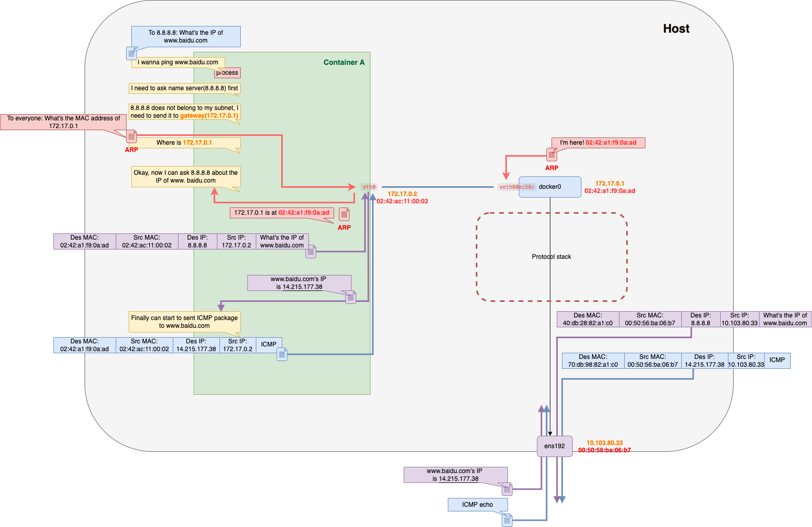Image resolution: width=812 pixels, height=527 pixels.
Task: Click 'Finally can start to sent ICMP package' note
Action: (184, 322)
